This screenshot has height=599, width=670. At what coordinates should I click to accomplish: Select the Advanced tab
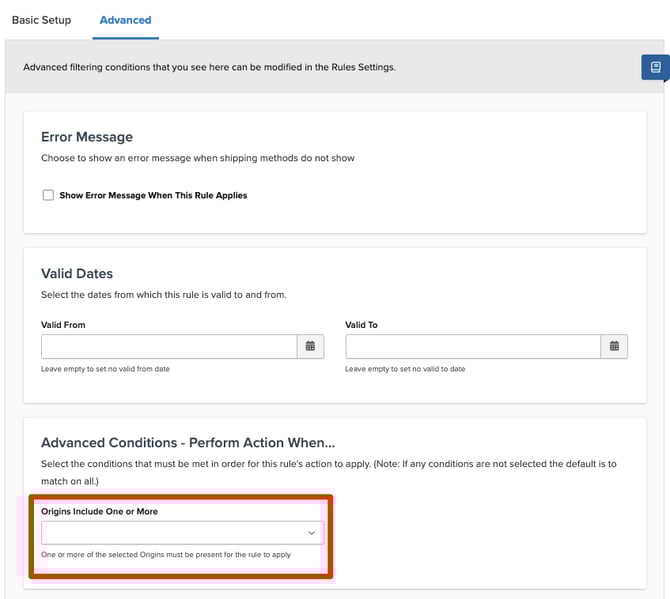125,20
